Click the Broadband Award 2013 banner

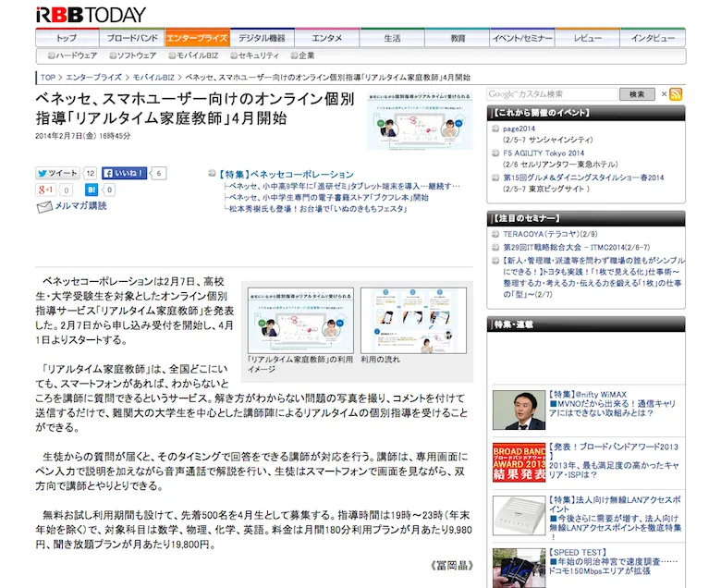[519, 462]
